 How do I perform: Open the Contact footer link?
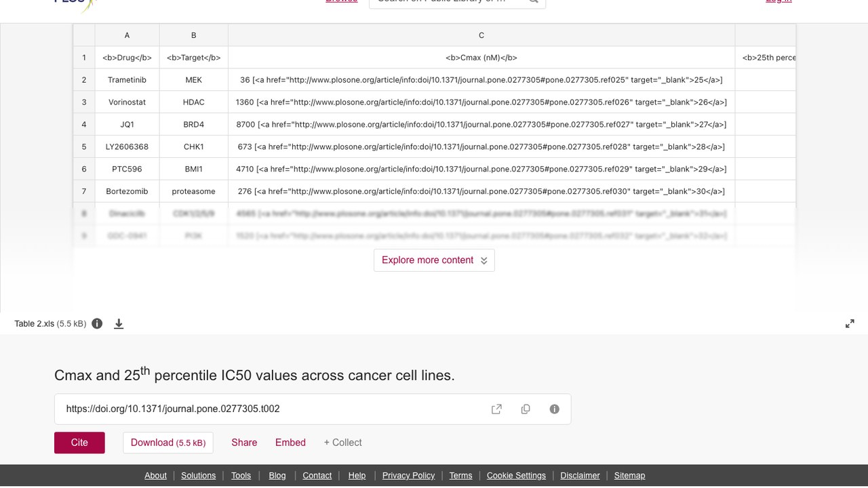[x=317, y=476]
